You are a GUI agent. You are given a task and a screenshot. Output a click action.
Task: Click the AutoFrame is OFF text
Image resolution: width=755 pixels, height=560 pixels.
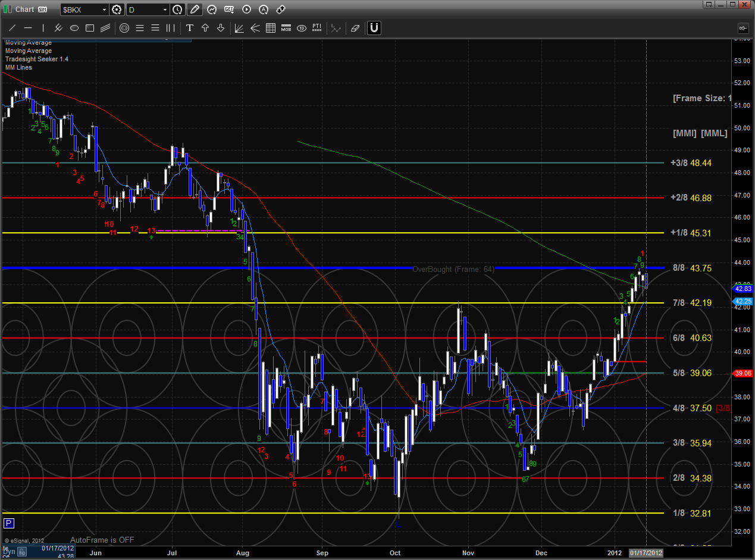102,540
